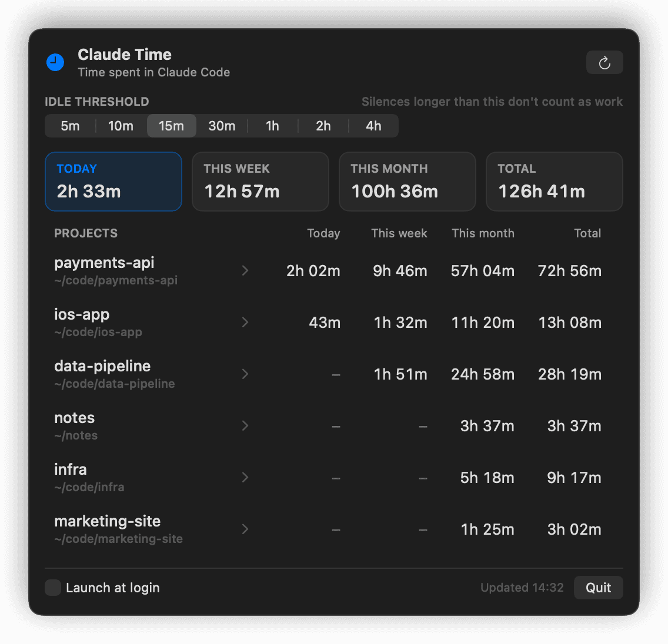Expand the data-pipeline project chevron
Screen dimensions: 668x644
point(245,374)
